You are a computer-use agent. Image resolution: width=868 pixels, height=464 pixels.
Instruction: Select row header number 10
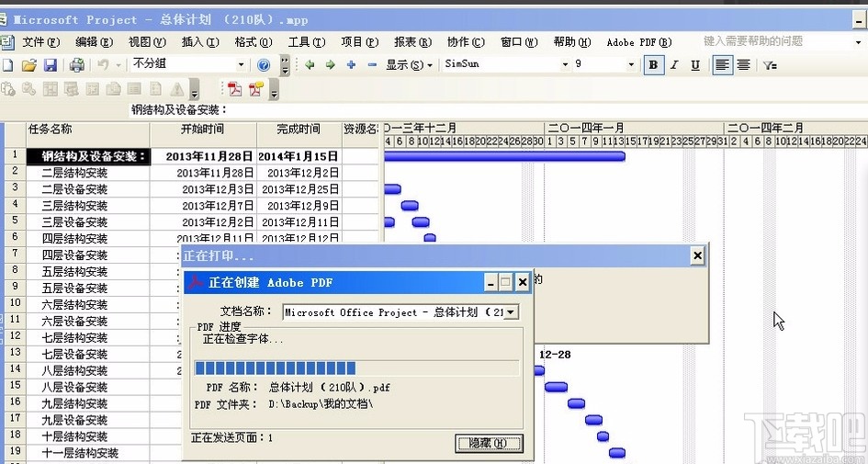pos(15,303)
